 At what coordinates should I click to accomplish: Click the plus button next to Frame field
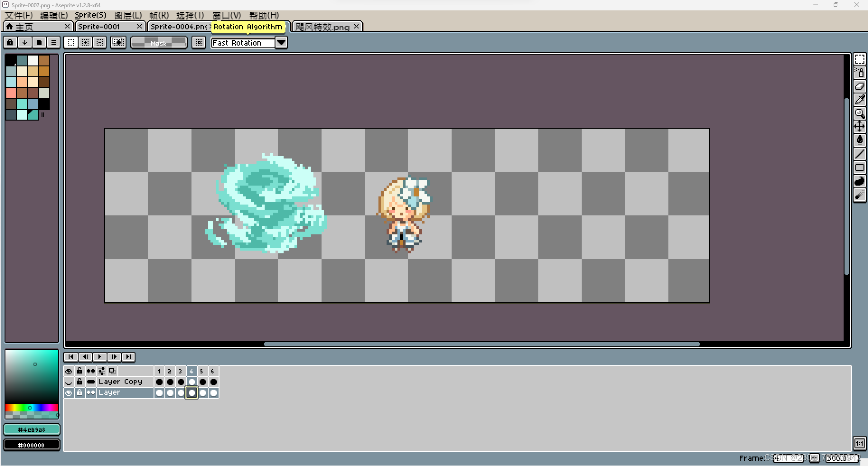(814, 458)
